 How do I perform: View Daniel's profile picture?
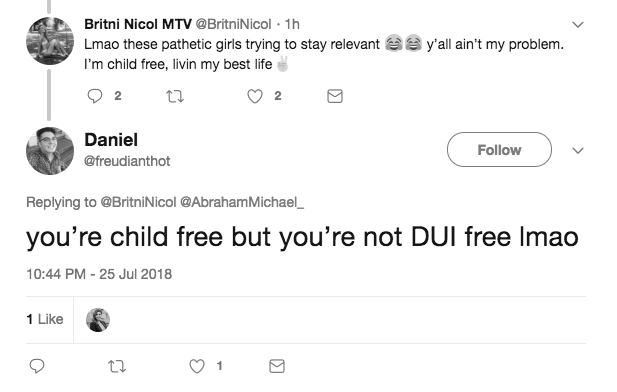tap(50, 151)
